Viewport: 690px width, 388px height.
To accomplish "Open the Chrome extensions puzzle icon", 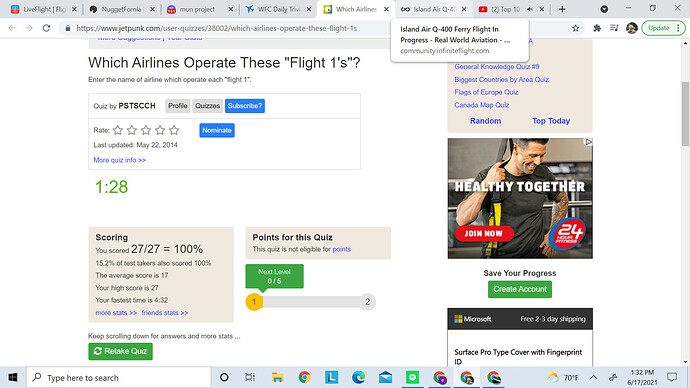I will [597, 28].
